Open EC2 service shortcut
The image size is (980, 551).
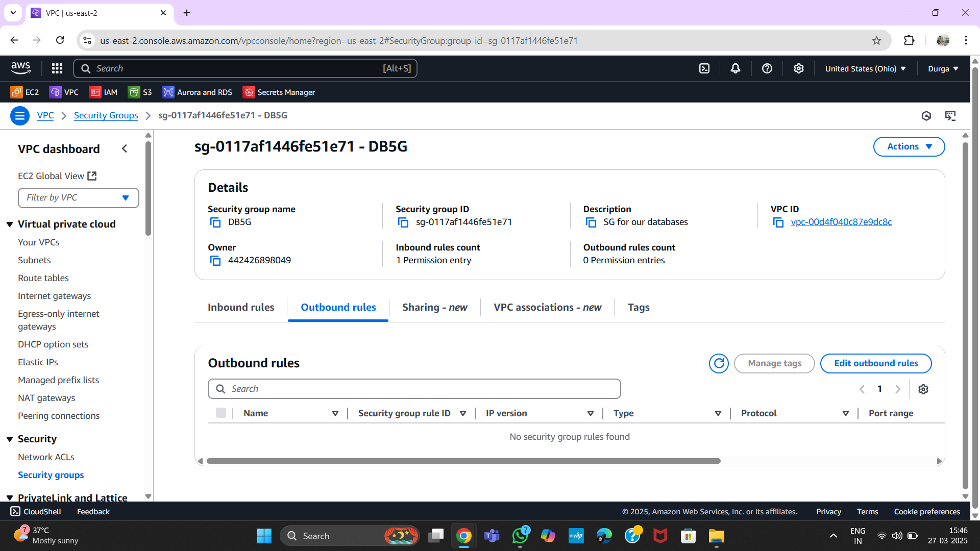(24, 92)
